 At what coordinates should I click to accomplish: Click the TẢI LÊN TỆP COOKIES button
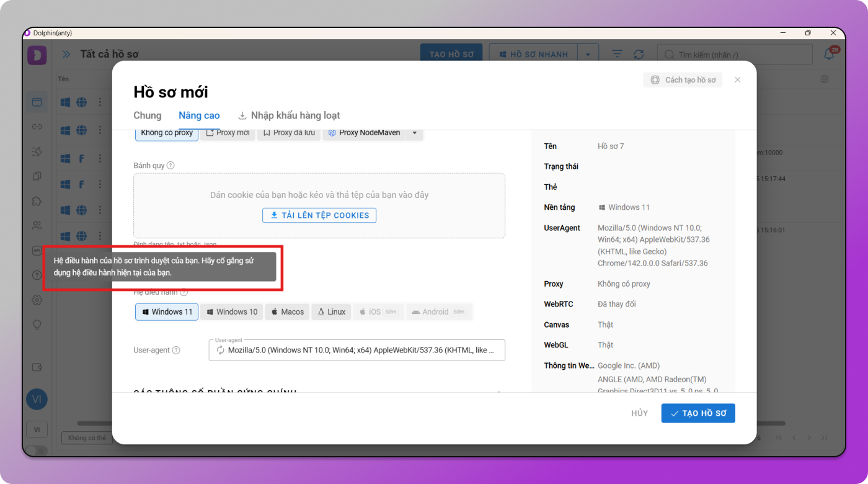pyautogui.click(x=319, y=215)
